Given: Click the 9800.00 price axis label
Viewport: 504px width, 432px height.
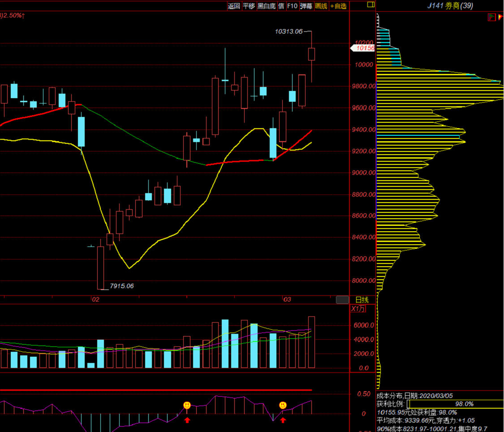Looking at the screenshot, I should click(363, 86).
